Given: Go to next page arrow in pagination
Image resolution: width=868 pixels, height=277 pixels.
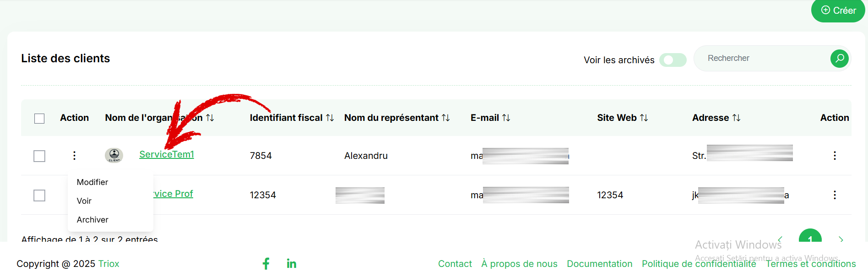Looking at the screenshot, I should 841,239.
